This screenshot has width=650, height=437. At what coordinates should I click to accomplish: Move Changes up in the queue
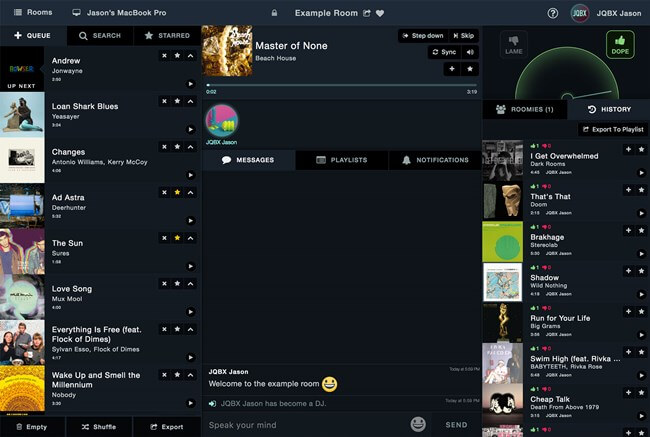[190, 147]
